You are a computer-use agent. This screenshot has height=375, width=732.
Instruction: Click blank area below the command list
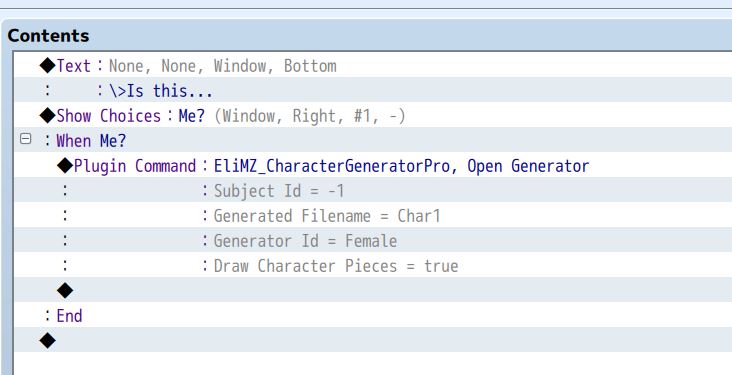373,364
